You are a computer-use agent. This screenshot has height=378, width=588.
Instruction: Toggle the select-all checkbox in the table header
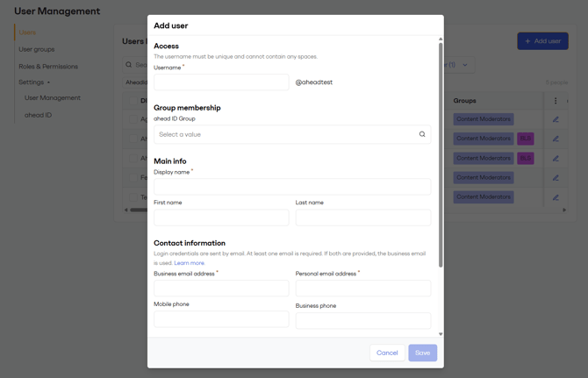pos(133,101)
